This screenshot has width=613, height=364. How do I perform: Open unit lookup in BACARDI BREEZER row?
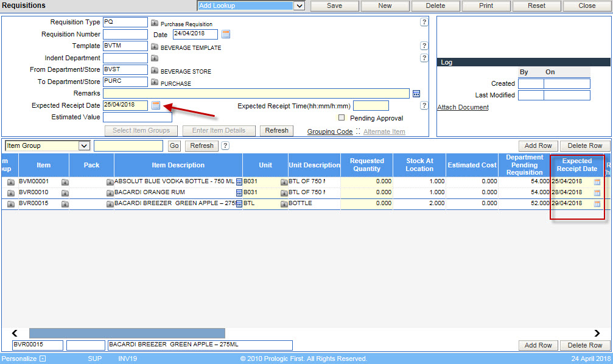284,204
